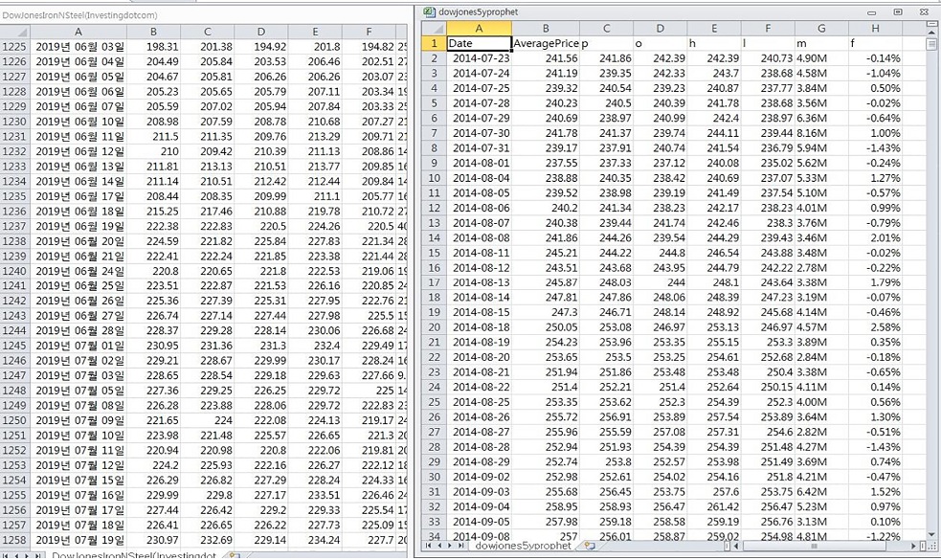The image size is (941, 560).
Task: Select column E header in DowJonesIronNSteel window
Action: 315,32
